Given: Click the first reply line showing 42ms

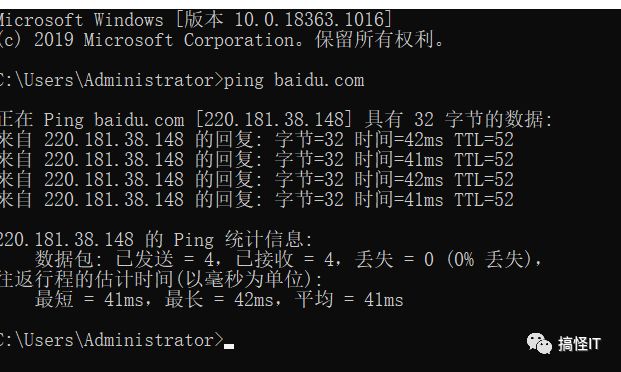Looking at the screenshot, I should pos(257,139).
